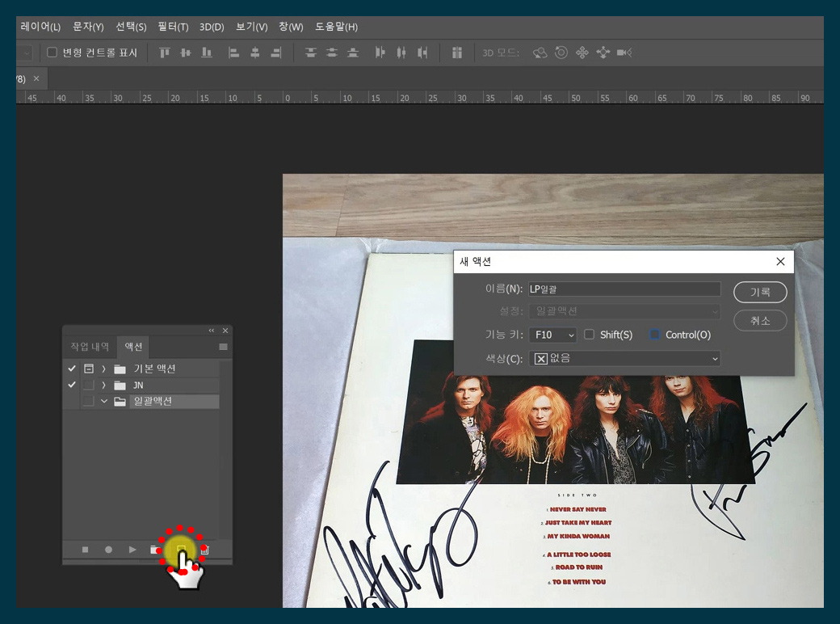This screenshot has width=840, height=624.
Task: Open 보기(V) menu
Action: pyautogui.click(x=252, y=27)
